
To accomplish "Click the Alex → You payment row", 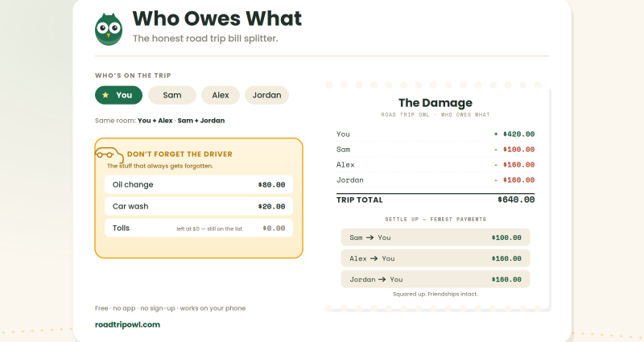I will [436, 258].
